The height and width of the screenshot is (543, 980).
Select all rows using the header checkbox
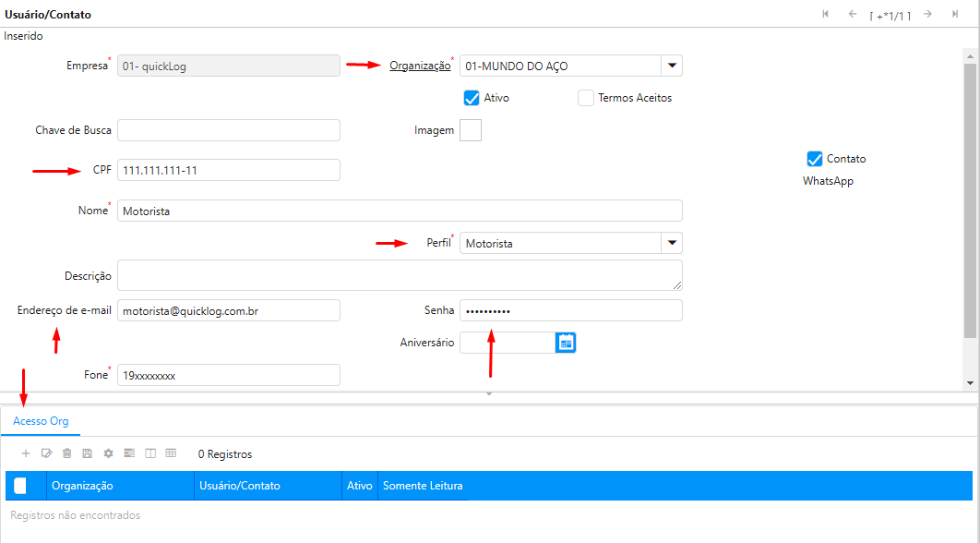coord(20,486)
